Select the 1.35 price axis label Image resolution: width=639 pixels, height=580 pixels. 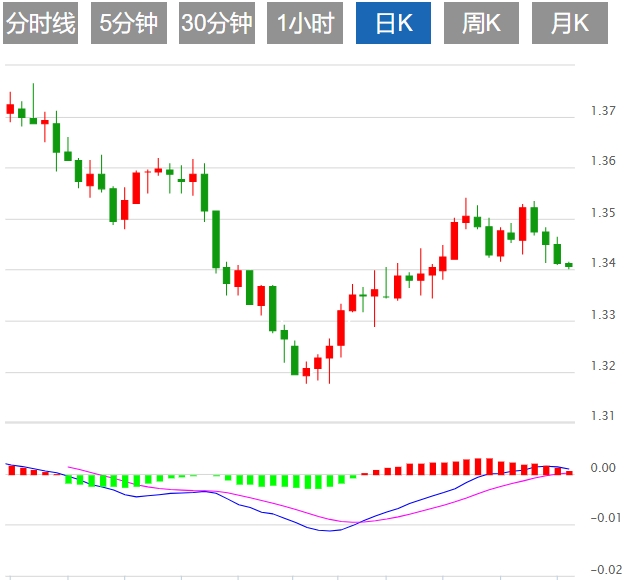[x=603, y=213]
